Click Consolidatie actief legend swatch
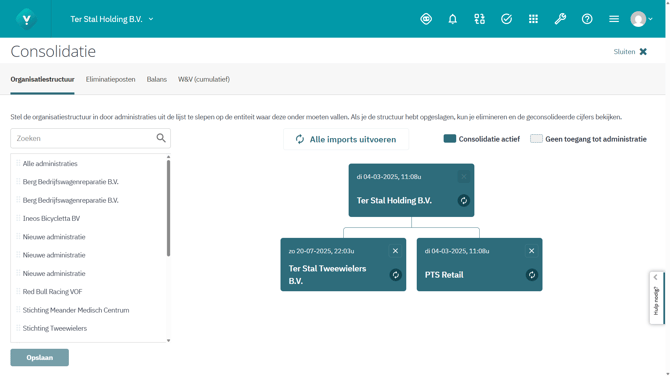 (x=450, y=138)
